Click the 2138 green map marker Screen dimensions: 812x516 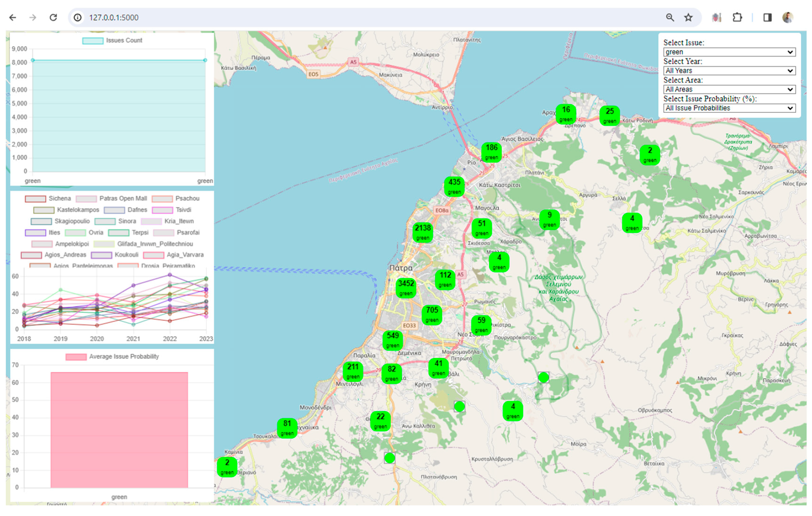[422, 232]
